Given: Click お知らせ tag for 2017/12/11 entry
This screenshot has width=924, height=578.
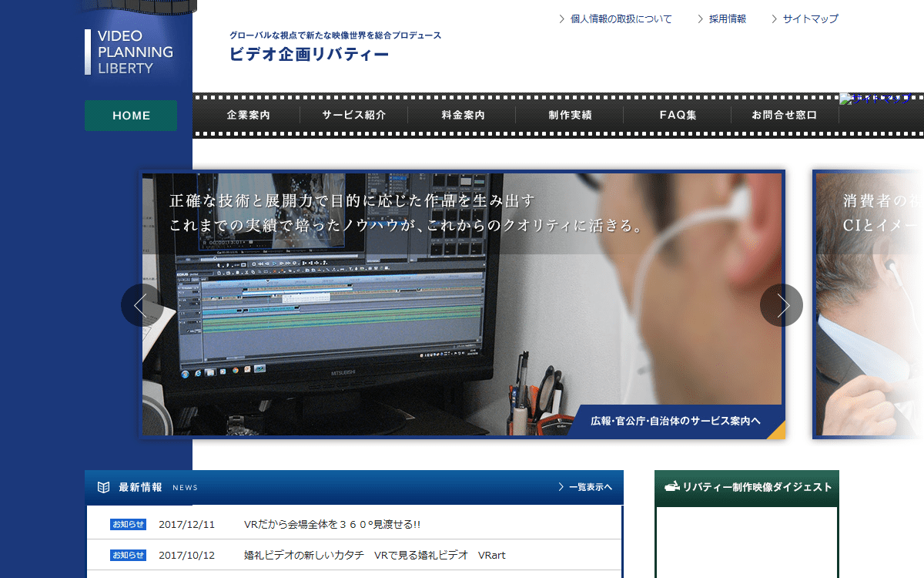Looking at the screenshot, I should [x=128, y=524].
